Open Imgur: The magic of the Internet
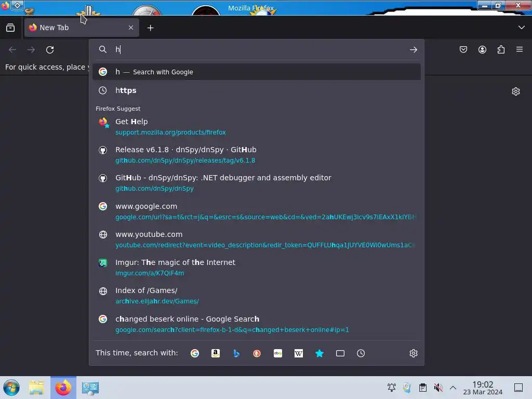This screenshot has height=399, width=532. pos(257,268)
